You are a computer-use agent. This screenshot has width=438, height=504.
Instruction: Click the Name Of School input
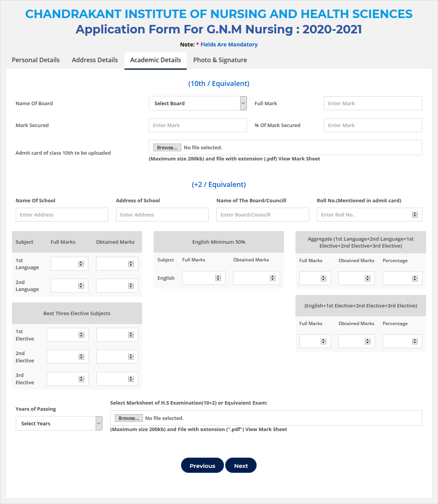(62, 215)
